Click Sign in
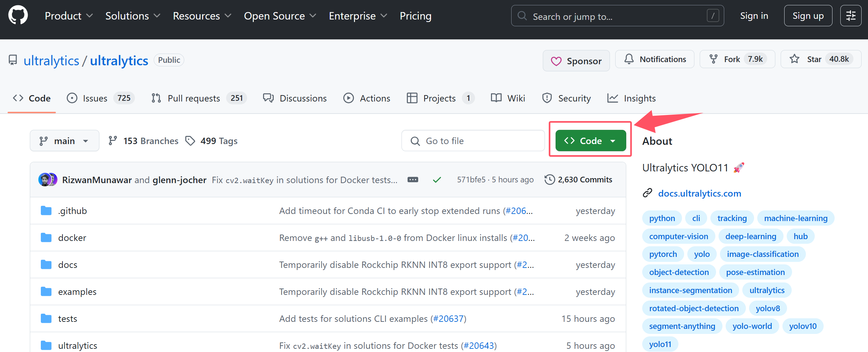The image size is (868, 352). coord(754,16)
